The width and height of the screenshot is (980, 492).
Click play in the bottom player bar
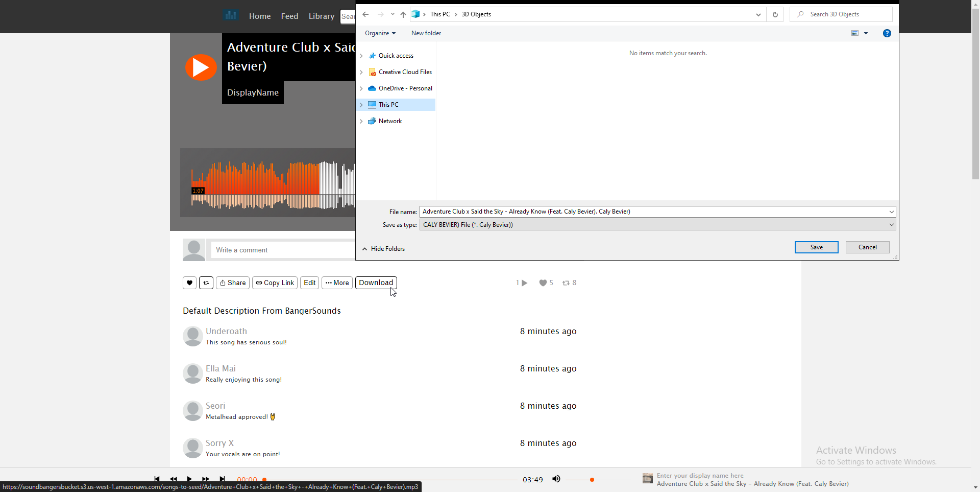coord(189,479)
